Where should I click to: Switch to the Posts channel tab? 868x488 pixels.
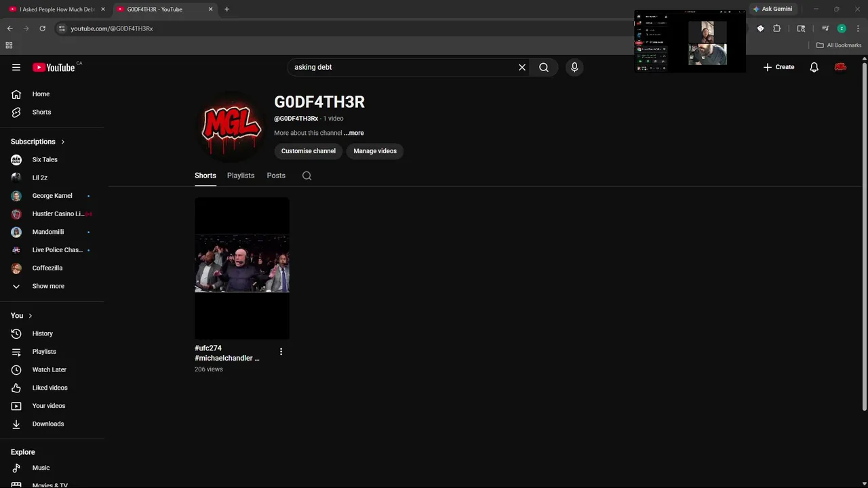pyautogui.click(x=276, y=176)
